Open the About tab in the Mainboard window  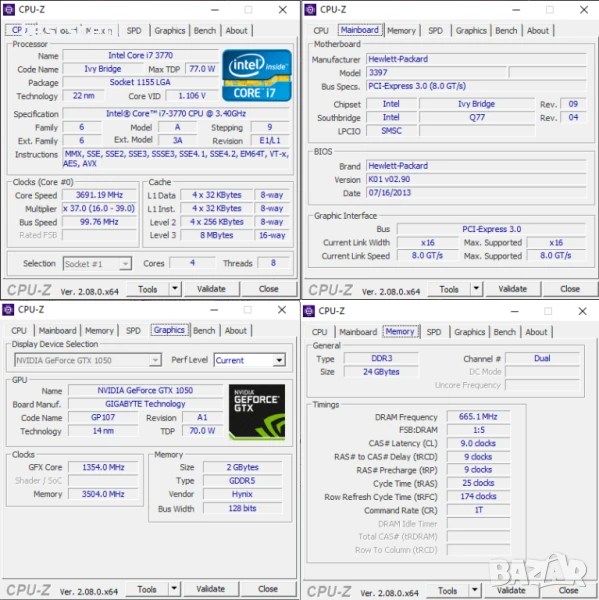pos(538,31)
